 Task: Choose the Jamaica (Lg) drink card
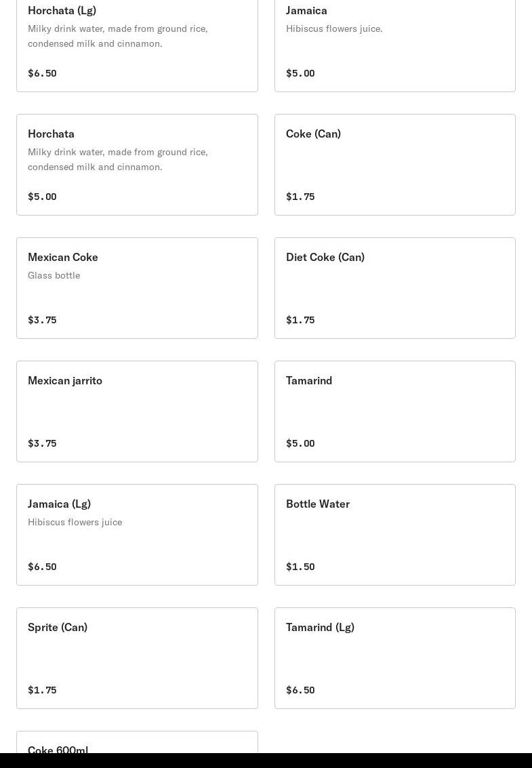[137, 535]
